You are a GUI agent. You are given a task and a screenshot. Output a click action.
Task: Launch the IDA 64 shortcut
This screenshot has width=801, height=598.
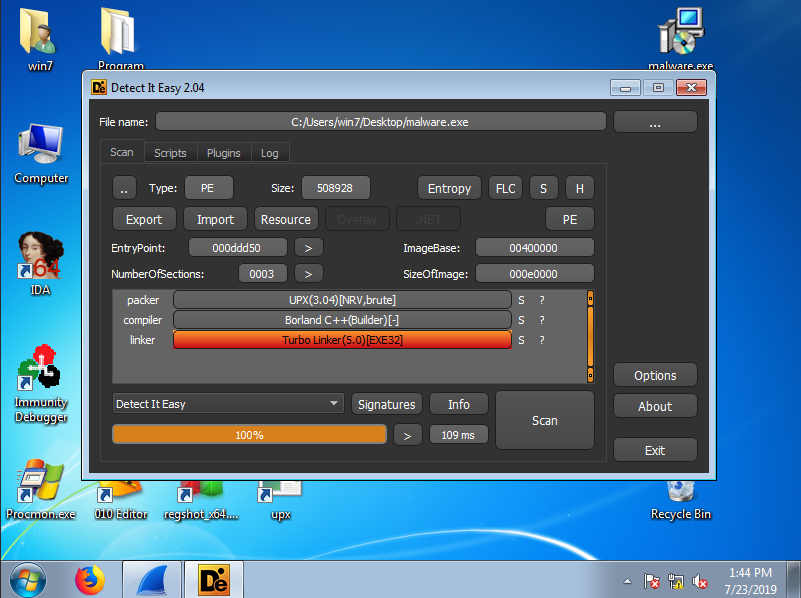coord(40,264)
